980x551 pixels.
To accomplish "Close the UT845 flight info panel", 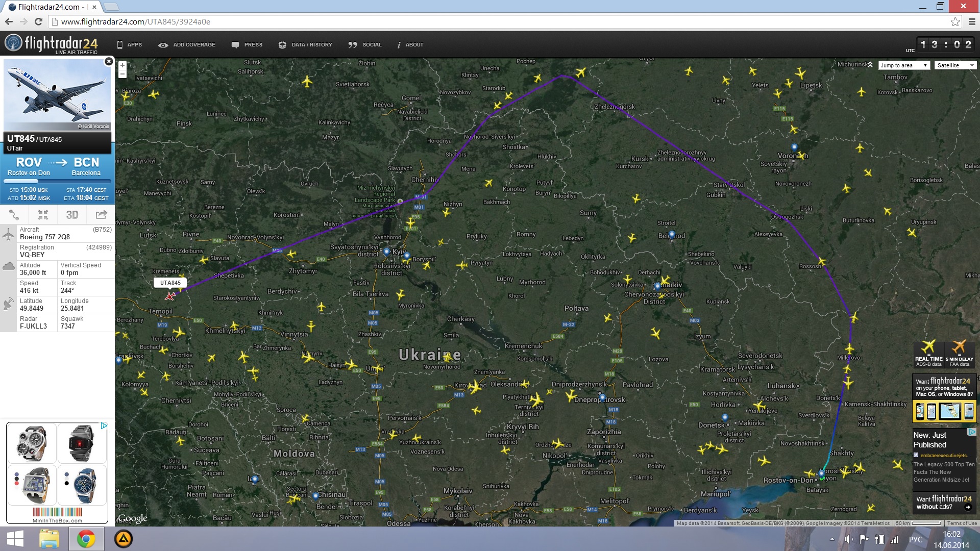I will point(108,62).
